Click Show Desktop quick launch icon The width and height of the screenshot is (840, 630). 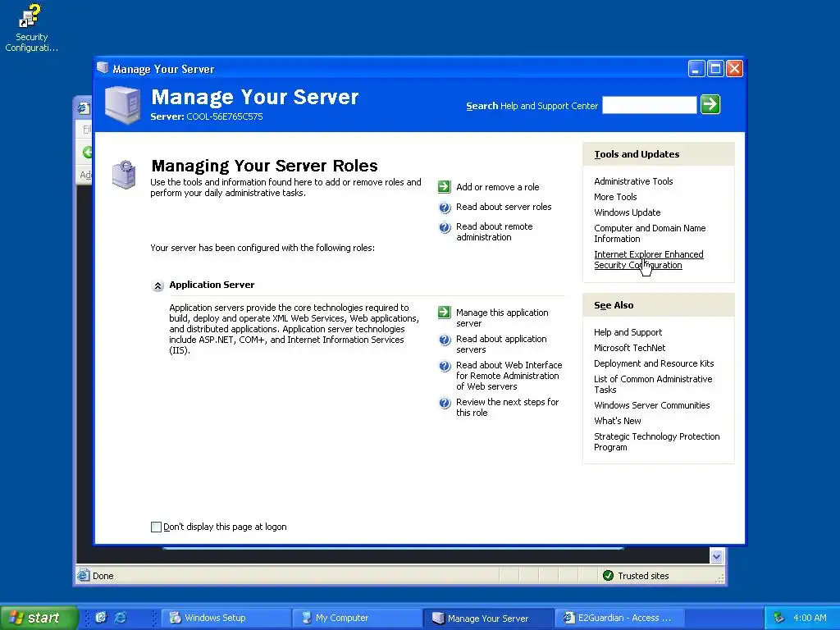101,617
